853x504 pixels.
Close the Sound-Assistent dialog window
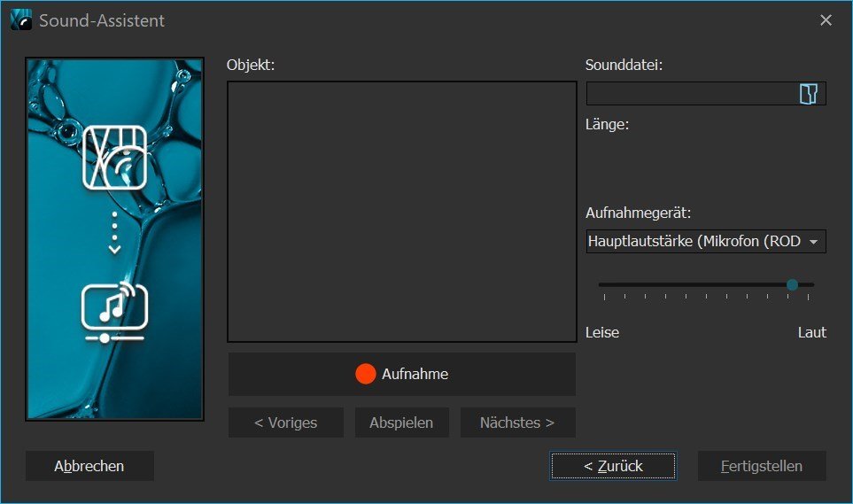click(826, 20)
